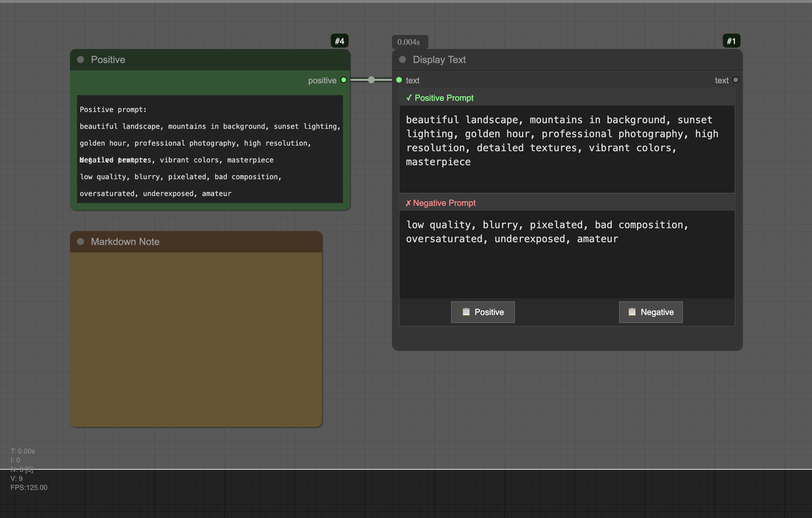Image resolution: width=812 pixels, height=518 pixels.
Task: Click the T: 0.00s stats readout
Action: [22, 451]
